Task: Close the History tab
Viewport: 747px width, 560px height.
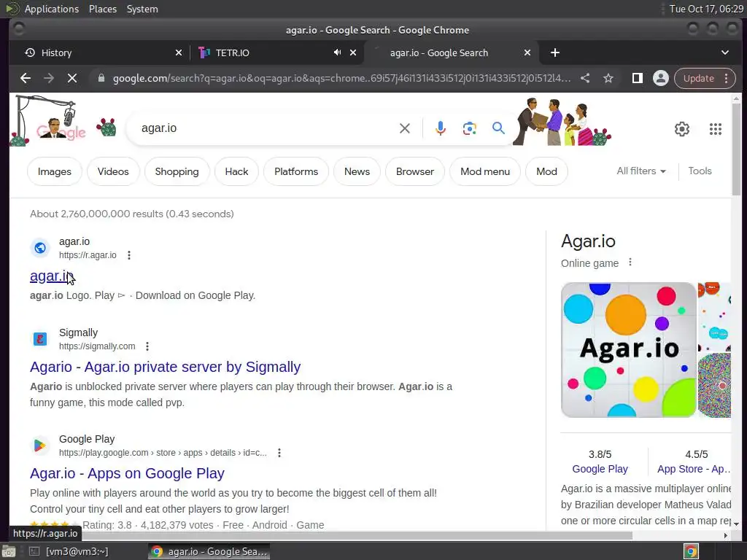Action: point(179,52)
